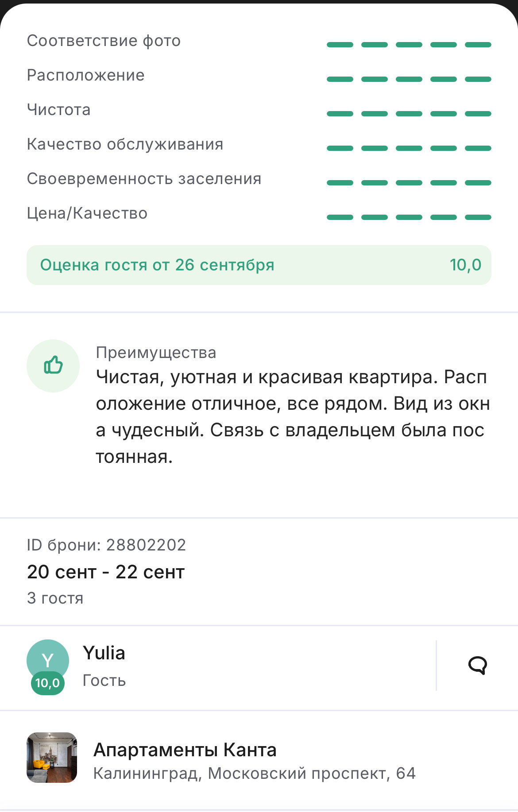Select the Преимущества review text
Image resolution: width=518 pixels, height=812 pixels.
293,417
